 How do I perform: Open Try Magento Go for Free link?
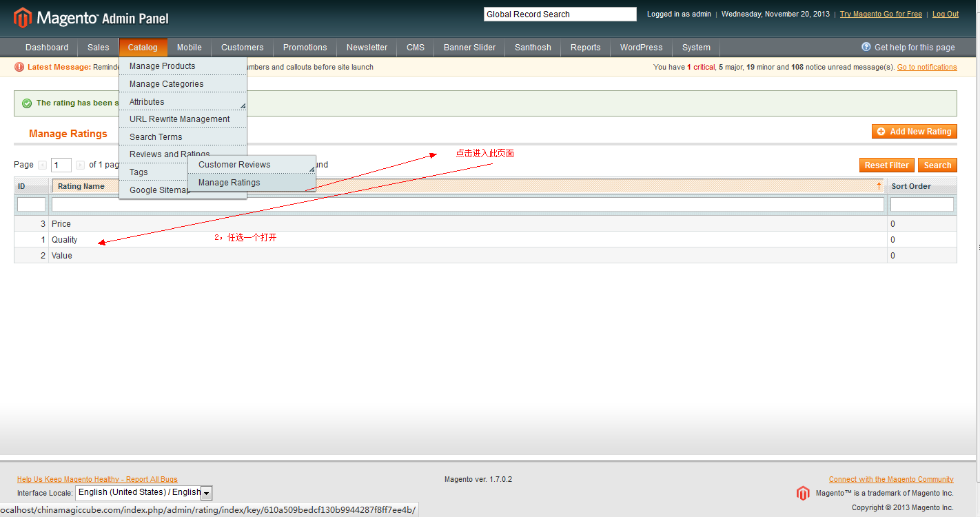coord(881,14)
